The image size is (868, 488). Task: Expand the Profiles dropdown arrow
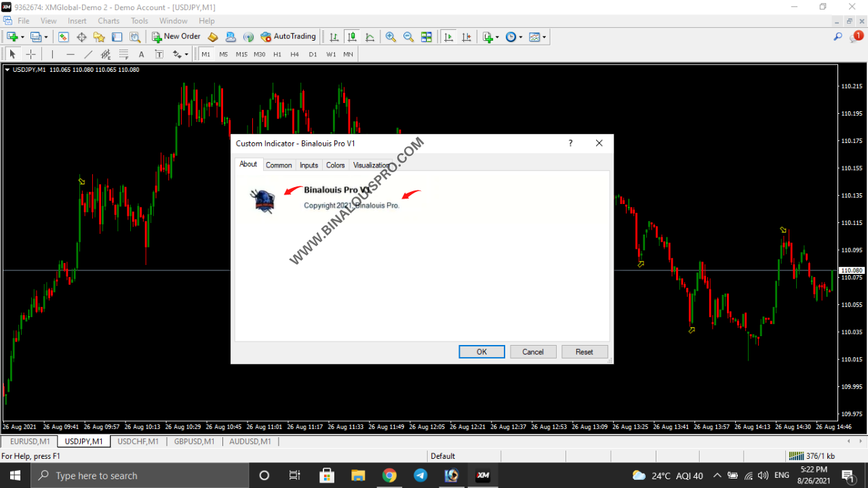46,37
